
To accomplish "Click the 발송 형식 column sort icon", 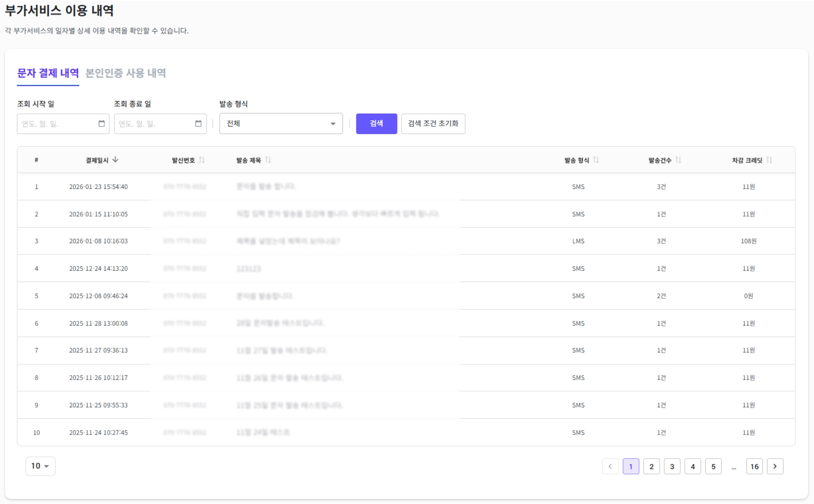I will pos(596,160).
